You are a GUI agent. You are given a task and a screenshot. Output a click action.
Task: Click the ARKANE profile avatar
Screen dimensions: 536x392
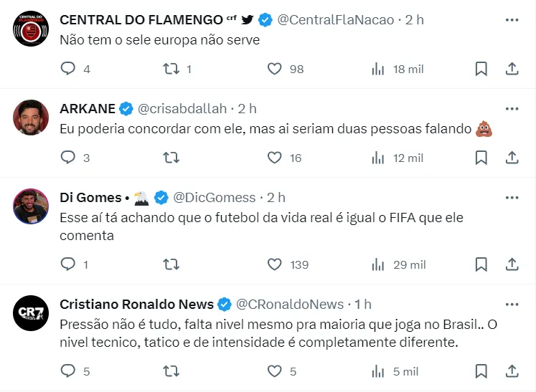tap(31, 118)
